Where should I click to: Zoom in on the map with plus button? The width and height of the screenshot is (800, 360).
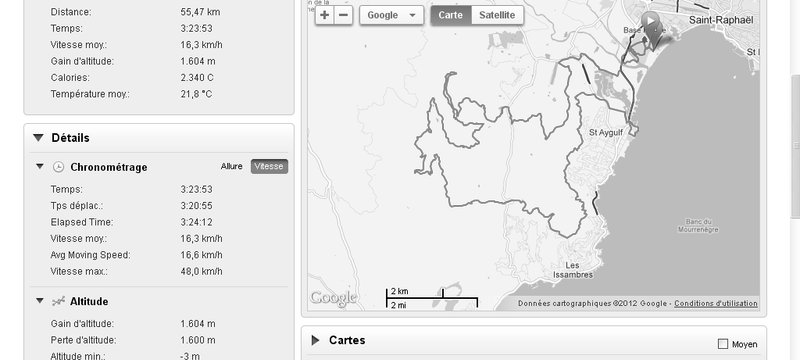click(324, 15)
